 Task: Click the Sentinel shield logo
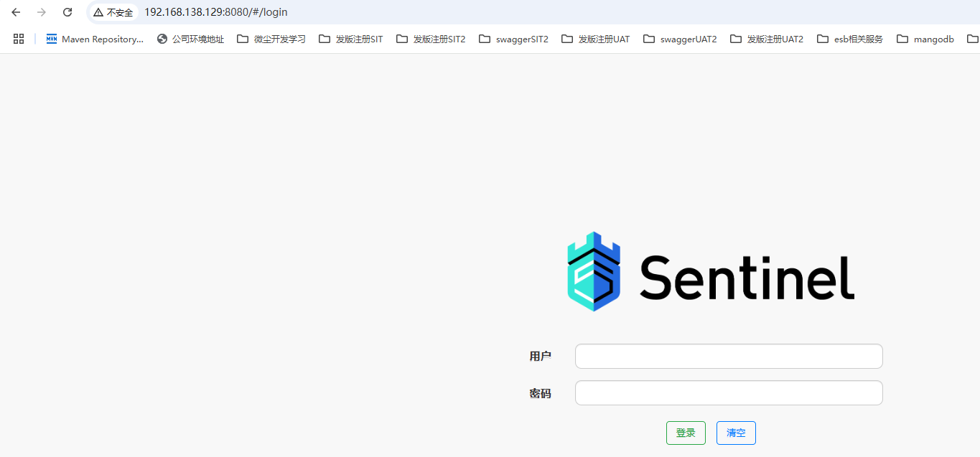click(x=594, y=271)
